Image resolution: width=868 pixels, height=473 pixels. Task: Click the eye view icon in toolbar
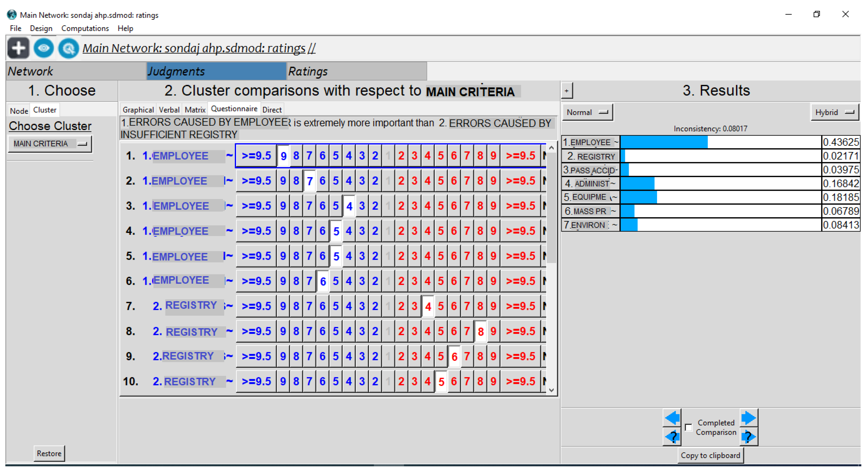[x=44, y=48]
